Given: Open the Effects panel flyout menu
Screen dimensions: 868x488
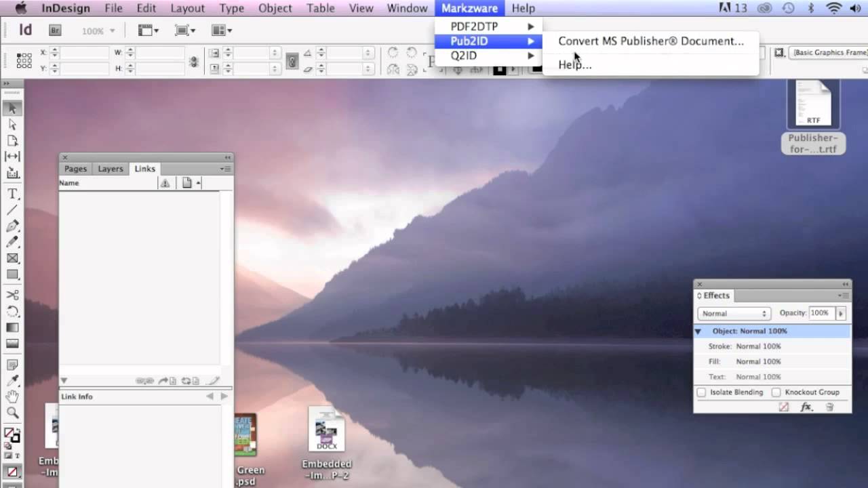Looking at the screenshot, I should tap(844, 296).
